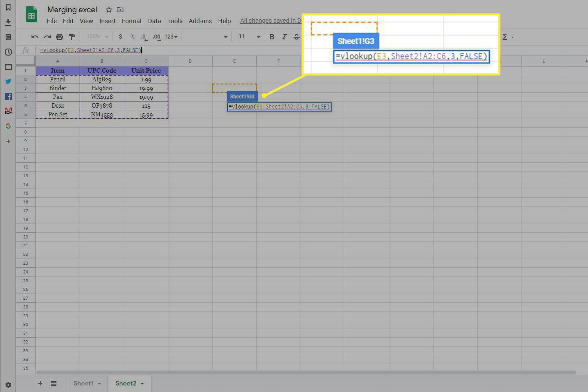
Task: Open the Twitter sidebar shortcut
Action: point(8,81)
